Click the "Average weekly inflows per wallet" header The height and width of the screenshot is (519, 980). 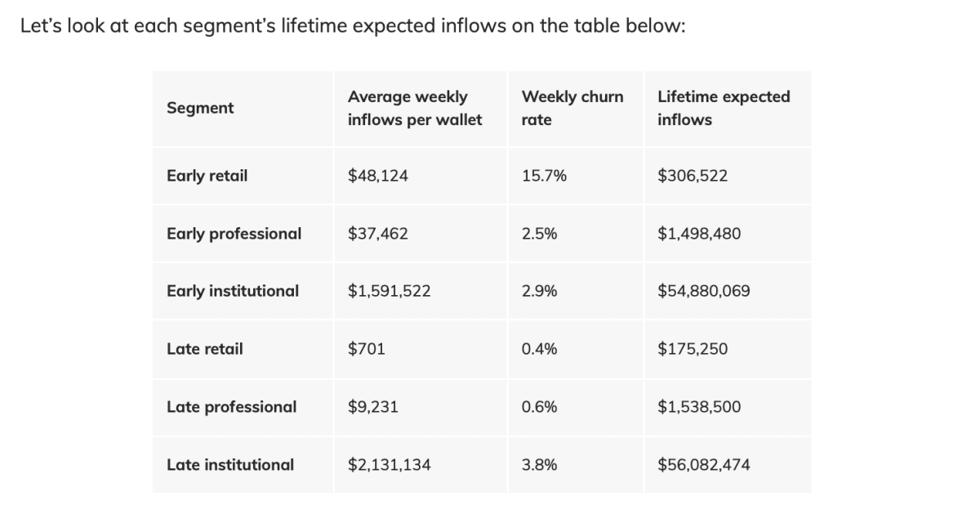click(415, 108)
